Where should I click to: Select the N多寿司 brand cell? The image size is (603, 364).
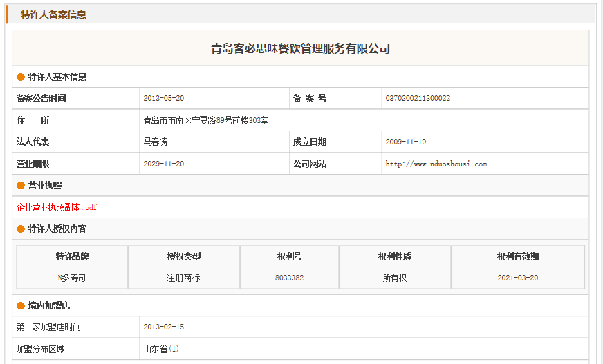pyautogui.click(x=72, y=278)
